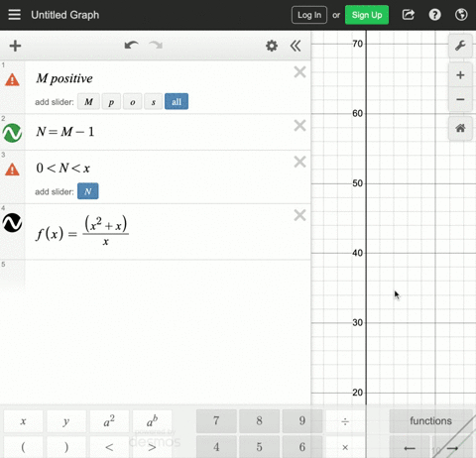Click the N = M − 1 expression text
Screen dimensions: 476x458
65,132
